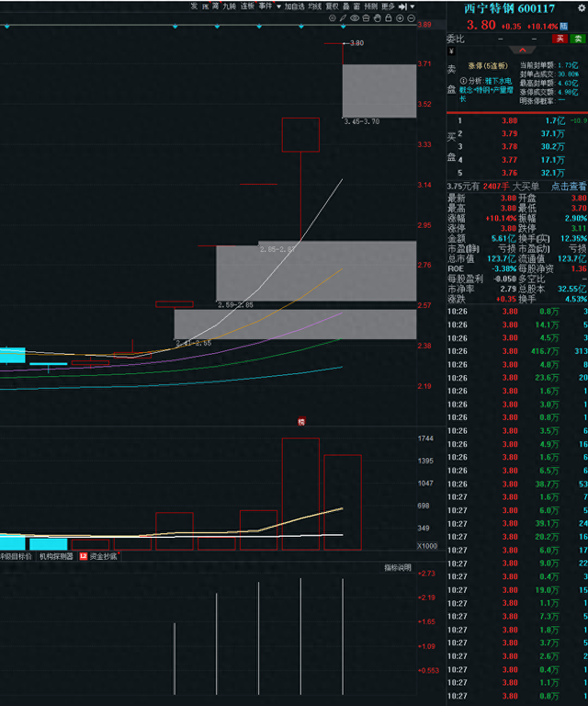Click the blue 陆 stock connect badge
Image resolution: width=588 pixels, height=706 pixels.
click(x=563, y=26)
